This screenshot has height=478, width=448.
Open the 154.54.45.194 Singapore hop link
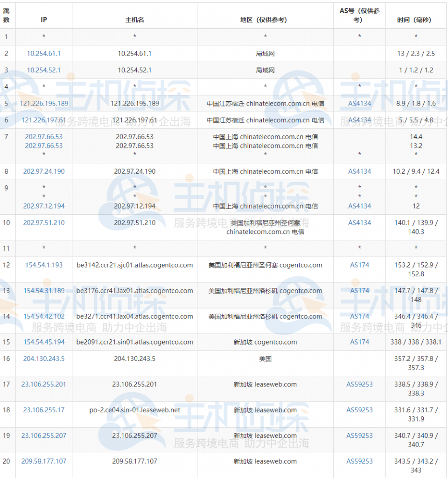coord(43,342)
